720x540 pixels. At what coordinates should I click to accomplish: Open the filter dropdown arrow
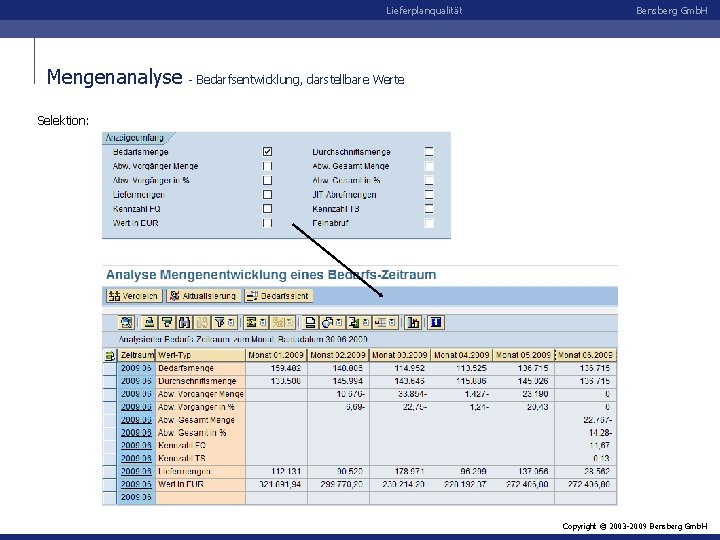click(x=231, y=322)
